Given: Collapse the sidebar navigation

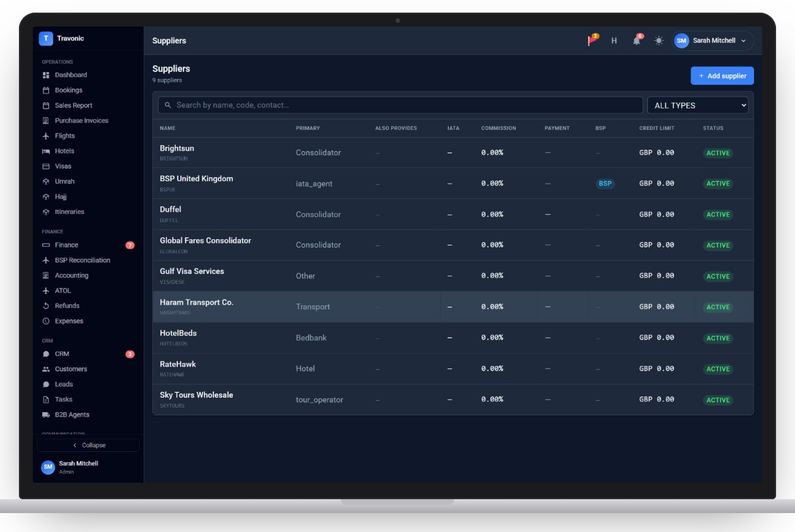Looking at the screenshot, I should (x=88, y=445).
